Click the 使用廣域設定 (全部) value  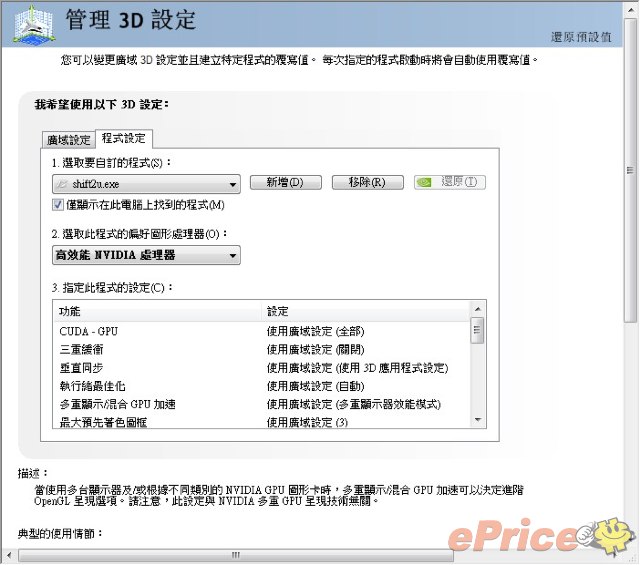point(315,331)
